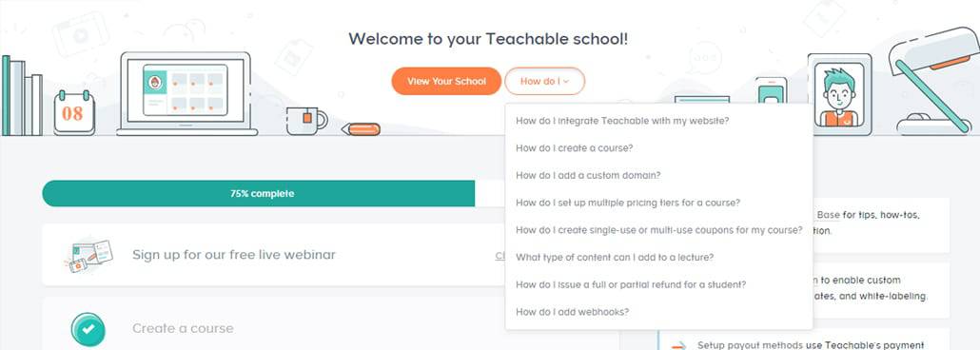Select How do I create a course?
Screen dimensions: 980x350
pos(575,148)
